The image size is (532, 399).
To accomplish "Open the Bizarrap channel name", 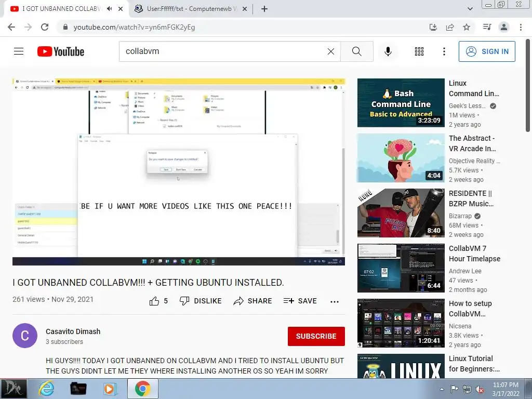I will [460, 216].
